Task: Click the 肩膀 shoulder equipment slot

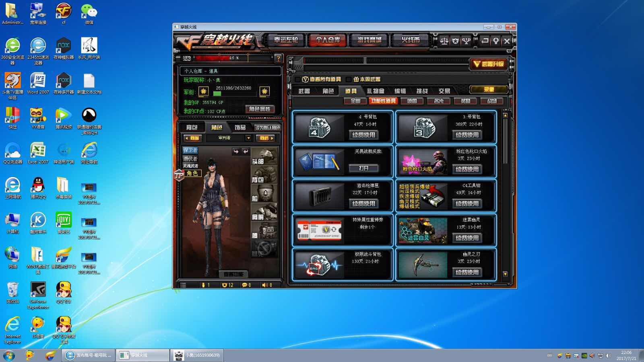Action: (x=264, y=212)
